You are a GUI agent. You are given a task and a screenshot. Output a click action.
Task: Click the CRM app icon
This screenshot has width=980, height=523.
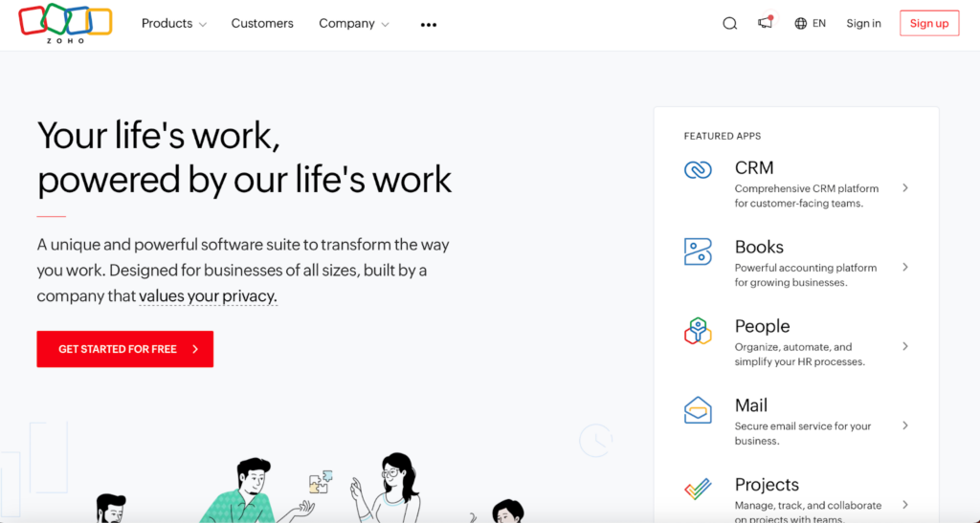click(x=698, y=170)
